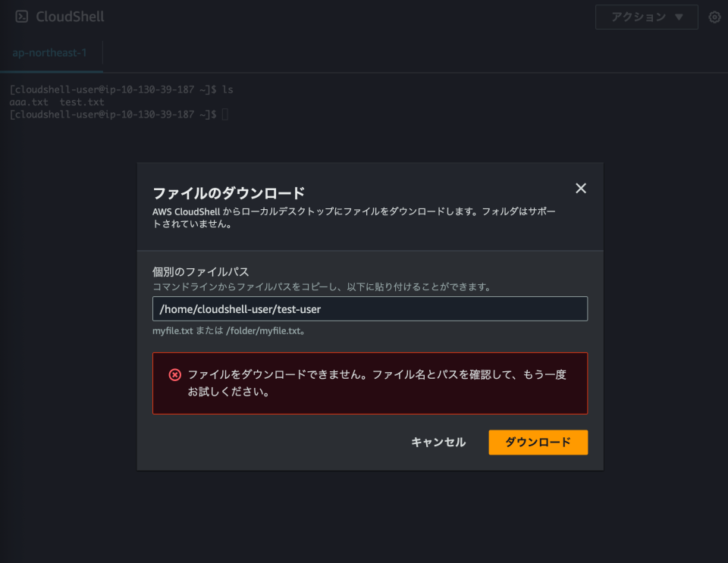
Task: Select the ap-northeast-1 terminal tab
Action: [x=48, y=53]
